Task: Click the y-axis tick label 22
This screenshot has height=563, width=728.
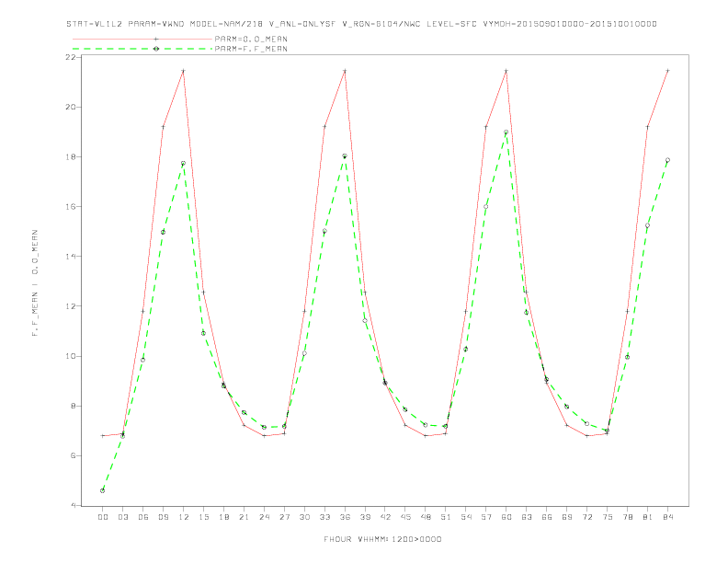Action: [x=70, y=57]
